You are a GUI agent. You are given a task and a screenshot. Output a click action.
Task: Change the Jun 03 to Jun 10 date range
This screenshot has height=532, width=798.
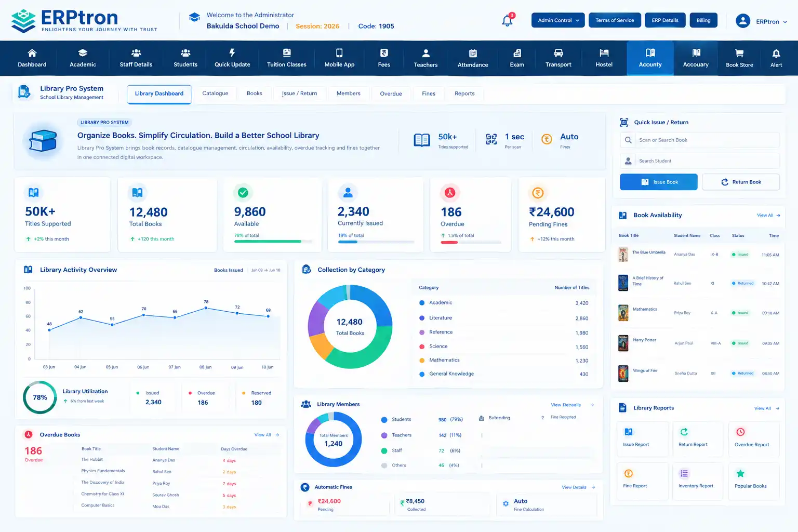[265, 270]
